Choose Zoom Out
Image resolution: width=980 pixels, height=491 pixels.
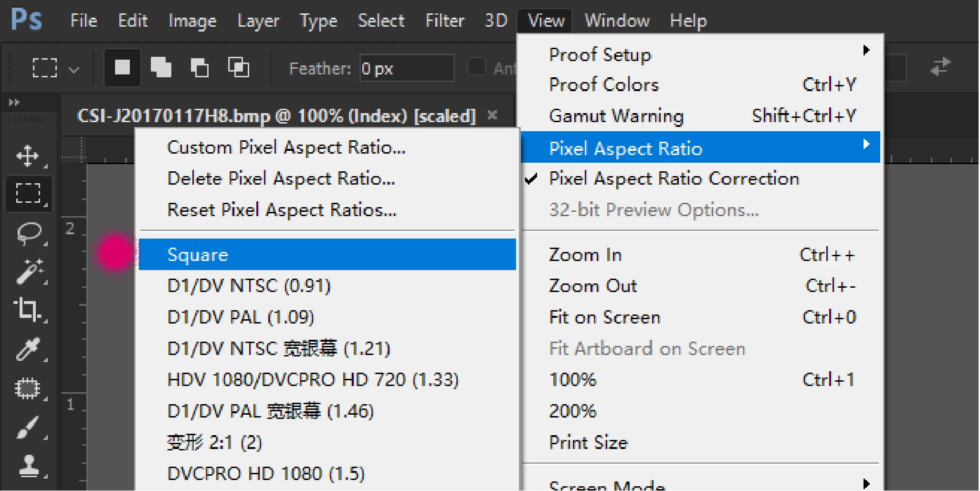pos(700,286)
